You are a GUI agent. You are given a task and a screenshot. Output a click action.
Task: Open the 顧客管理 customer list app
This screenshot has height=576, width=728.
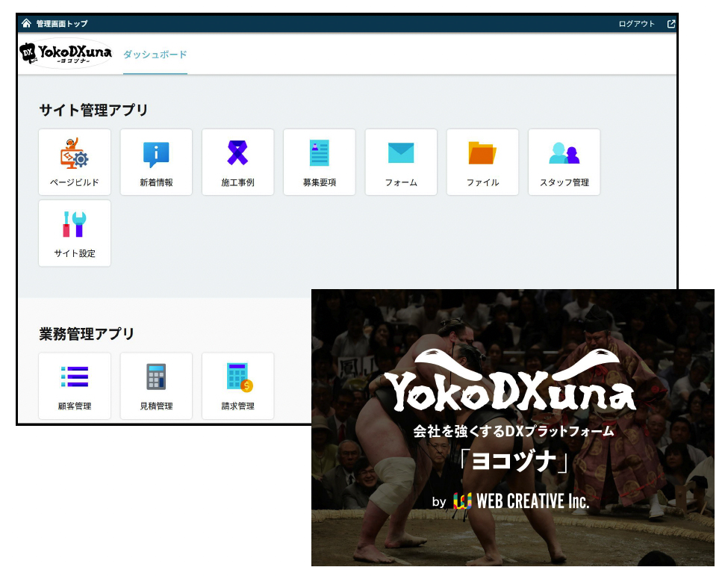(x=75, y=385)
